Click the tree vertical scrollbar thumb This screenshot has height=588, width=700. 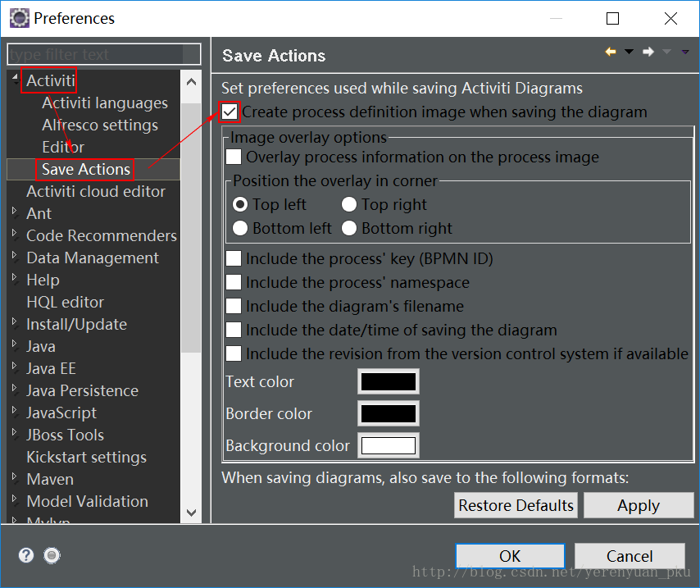[x=192, y=228]
